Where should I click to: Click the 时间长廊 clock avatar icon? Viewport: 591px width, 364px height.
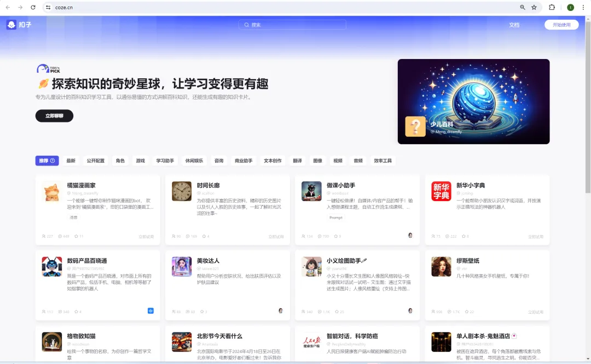point(182,191)
